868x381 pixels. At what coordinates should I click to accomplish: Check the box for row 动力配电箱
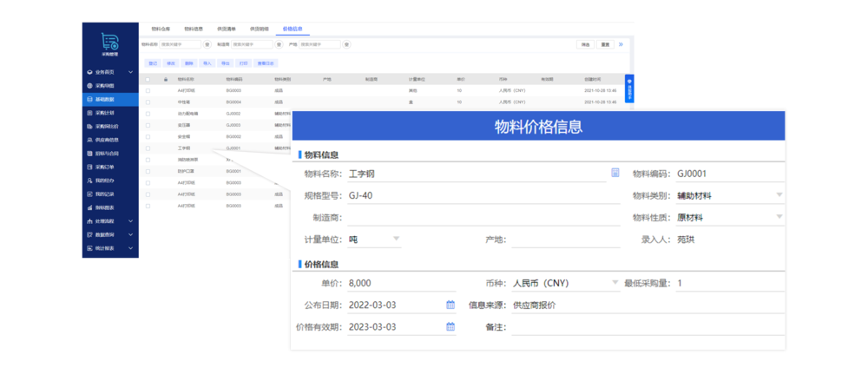[148, 114]
